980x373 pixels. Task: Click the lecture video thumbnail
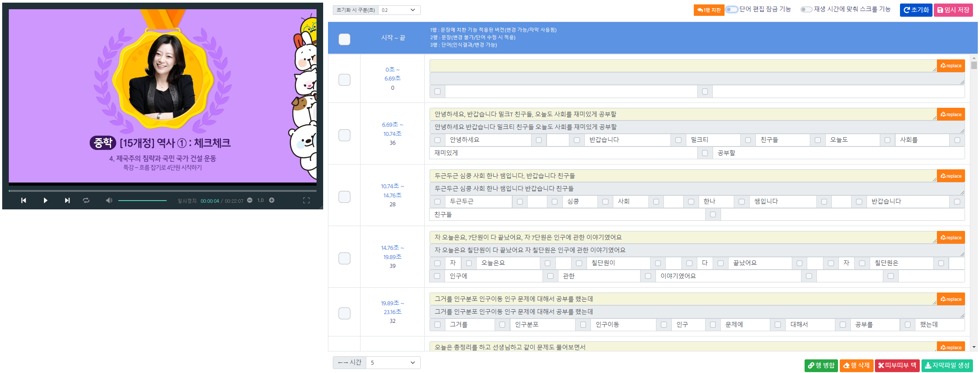163,96
